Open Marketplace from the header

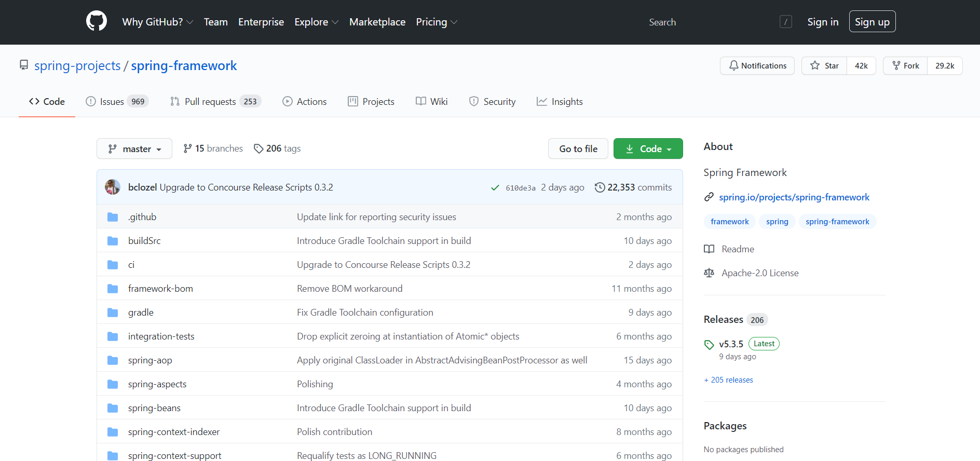(x=377, y=22)
